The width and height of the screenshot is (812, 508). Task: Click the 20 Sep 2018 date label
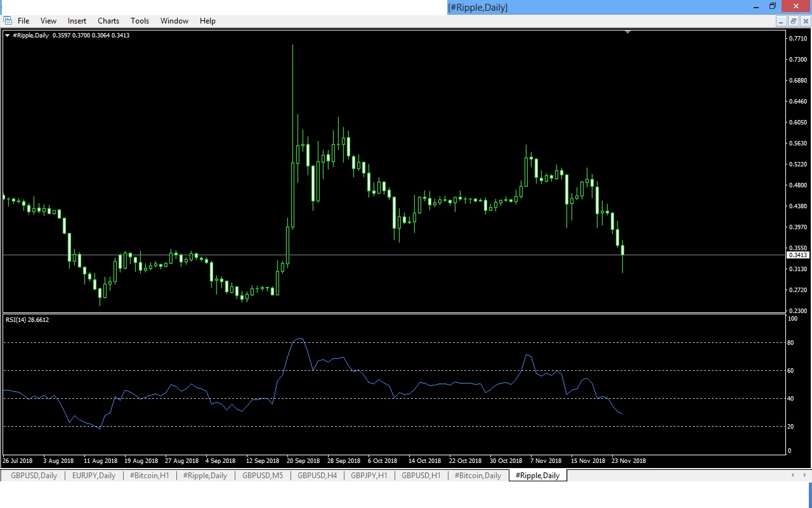(303, 461)
